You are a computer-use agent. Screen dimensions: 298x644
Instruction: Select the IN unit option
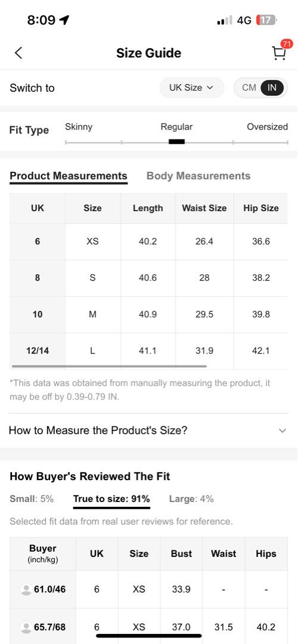click(x=272, y=88)
